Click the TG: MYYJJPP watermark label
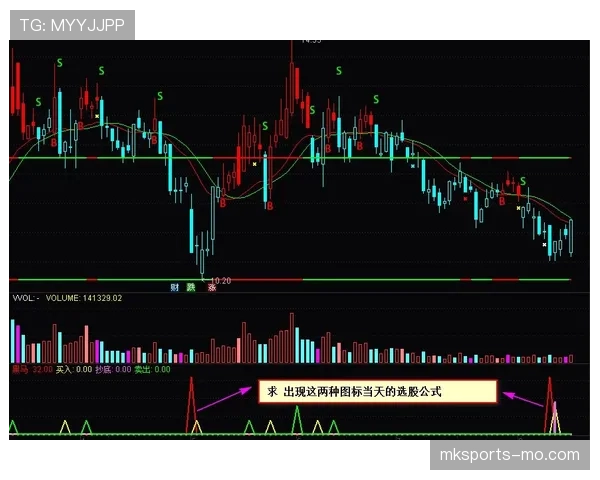The image size is (600, 480). pos(72,24)
